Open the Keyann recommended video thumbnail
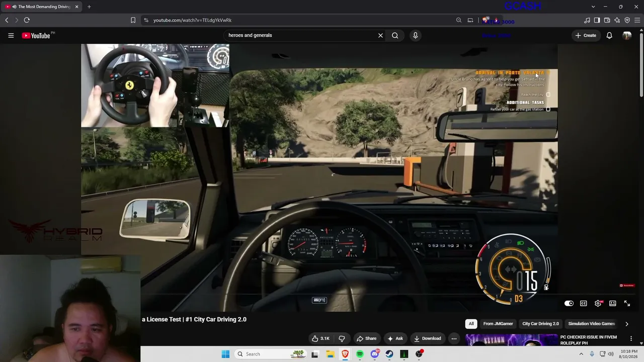This screenshot has width=644, height=362. tap(511, 340)
